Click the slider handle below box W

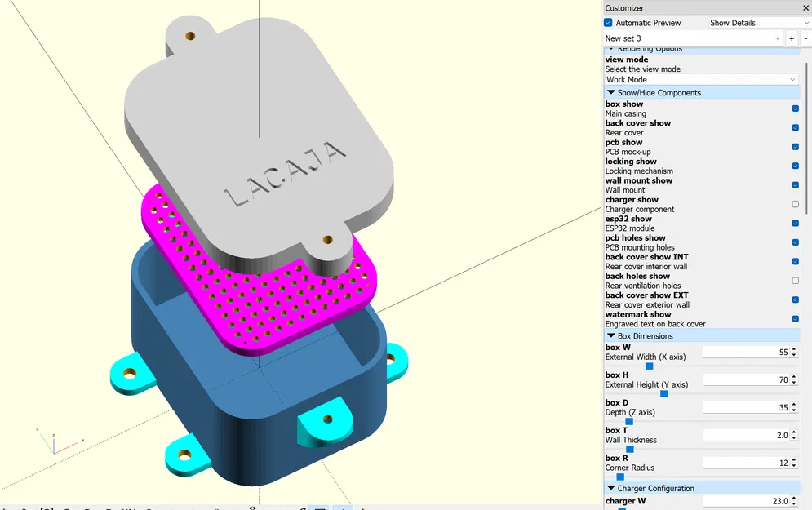click(x=650, y=366)
